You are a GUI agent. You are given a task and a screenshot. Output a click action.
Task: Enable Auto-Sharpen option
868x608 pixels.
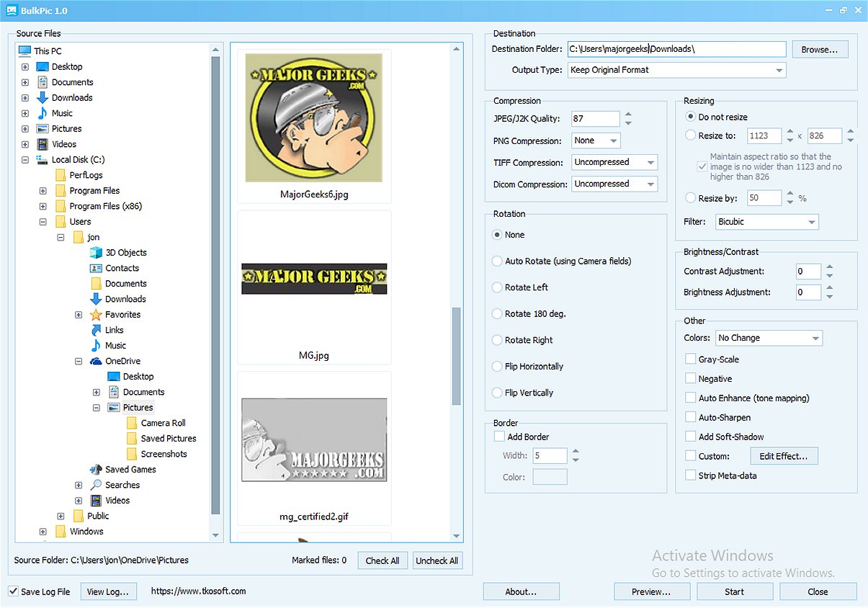[690, 417]
